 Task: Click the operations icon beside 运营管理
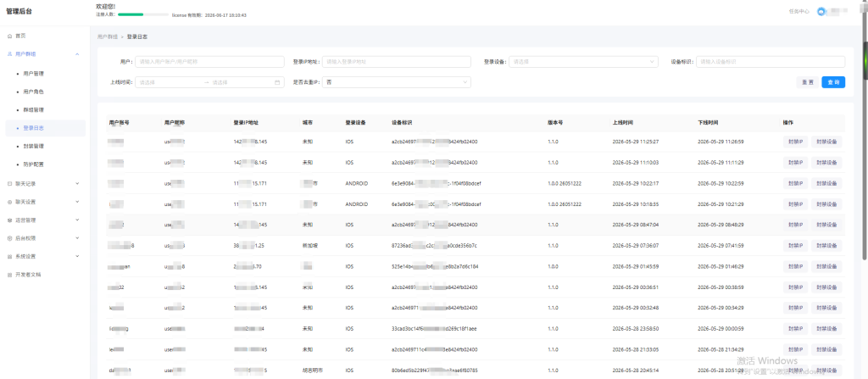9,220
